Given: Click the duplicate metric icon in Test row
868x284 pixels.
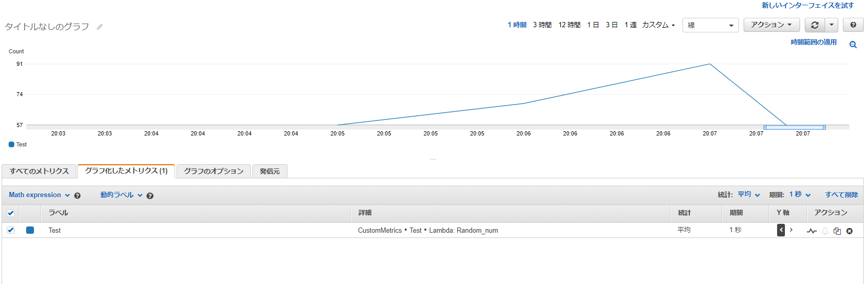Looking at the screenshot, I should point(837,231).
